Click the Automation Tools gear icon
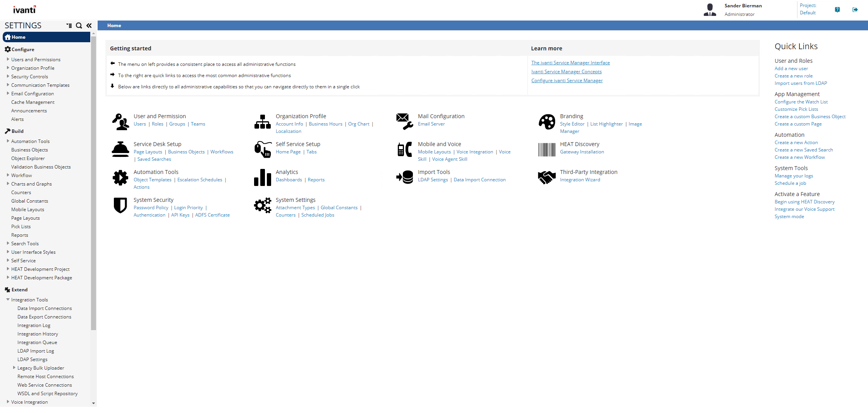868x413 pixels. click(x=120, y=177)
